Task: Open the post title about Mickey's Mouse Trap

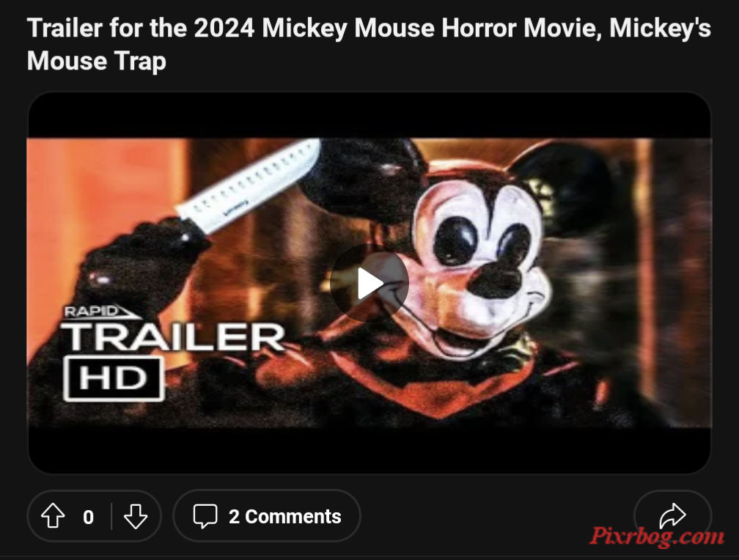Action: pos(369,44)
